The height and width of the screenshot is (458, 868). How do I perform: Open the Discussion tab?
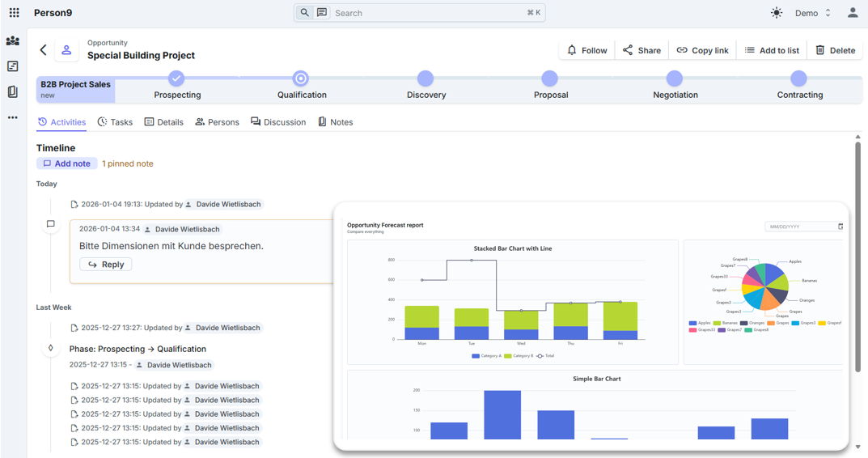[277, 122]
